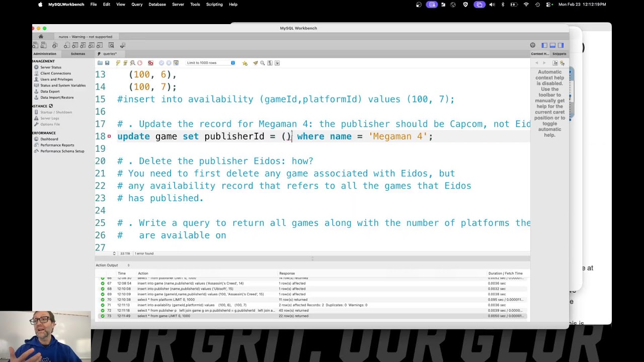Click the error marker on line 18
The width and height of the screenshot is (644, 362).
click(109, 136)
